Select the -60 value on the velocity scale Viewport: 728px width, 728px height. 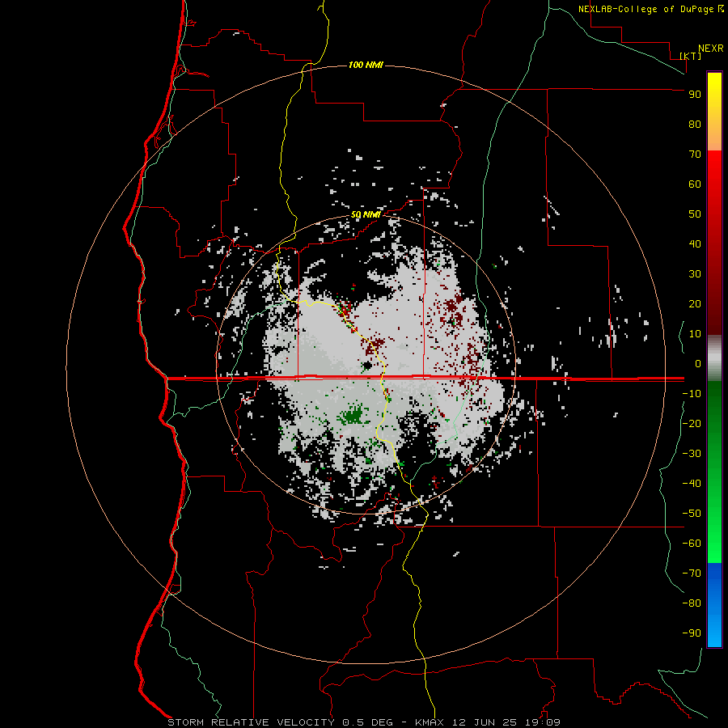[x=692, y=544]
